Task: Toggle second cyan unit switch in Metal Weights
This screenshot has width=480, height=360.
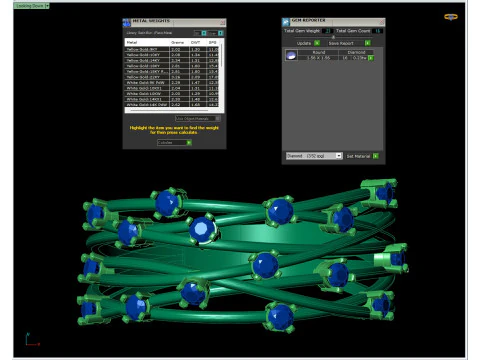Action: [220, 33]
